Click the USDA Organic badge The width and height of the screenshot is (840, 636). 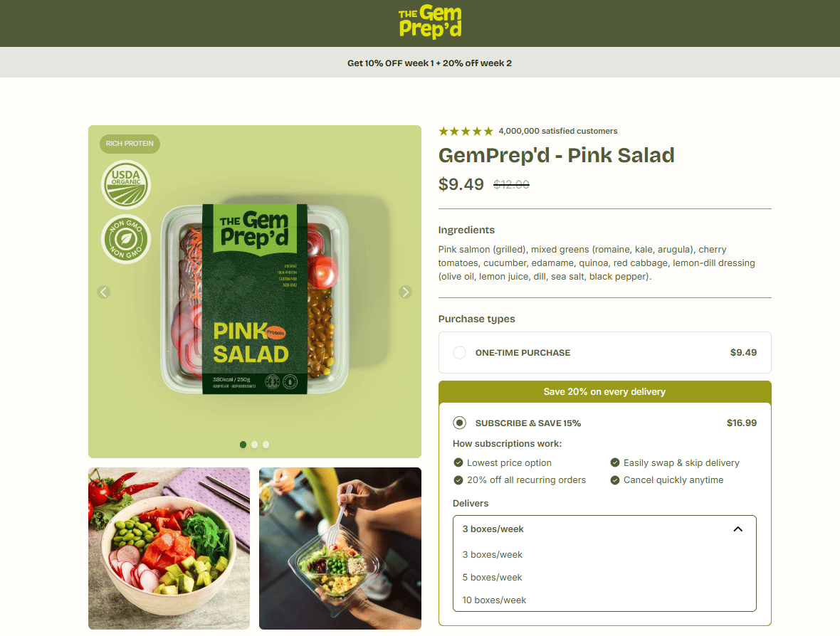click(126, 184)
